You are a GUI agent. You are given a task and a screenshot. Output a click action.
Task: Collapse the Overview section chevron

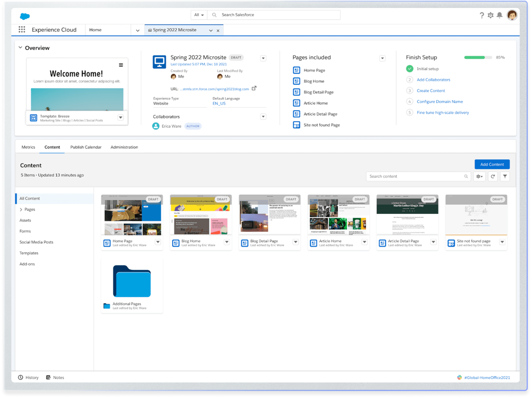[x=20, y=48]
